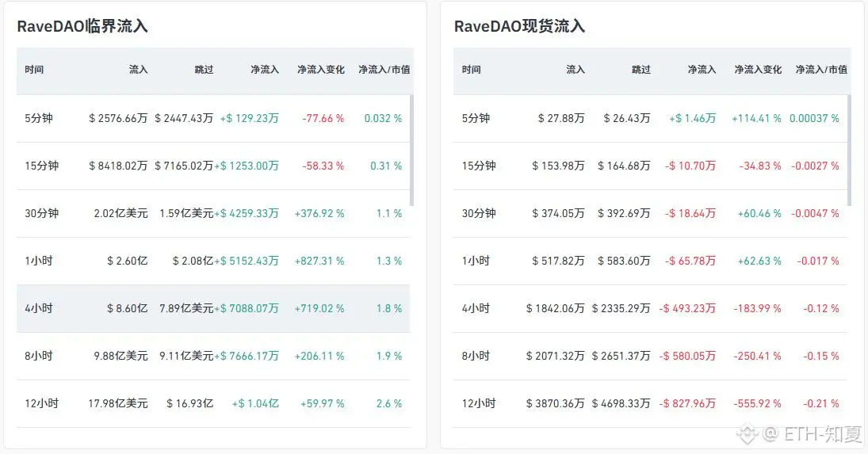Click the -77.66 % change value
The height and width of the screenshot is (454, 868).
point(323,118)
